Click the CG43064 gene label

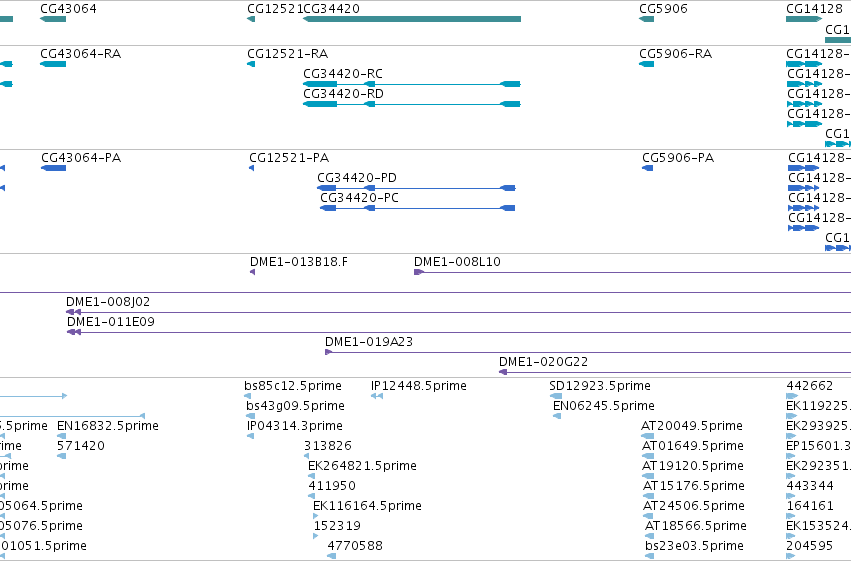[x=68, y=9]
